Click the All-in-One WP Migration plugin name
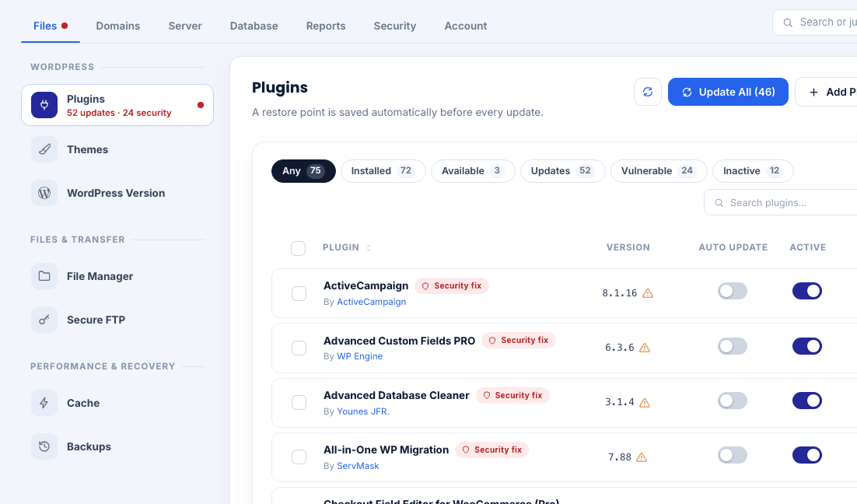Image resolution: width=857 pixels, height=504 pixels. coord(386,450)
